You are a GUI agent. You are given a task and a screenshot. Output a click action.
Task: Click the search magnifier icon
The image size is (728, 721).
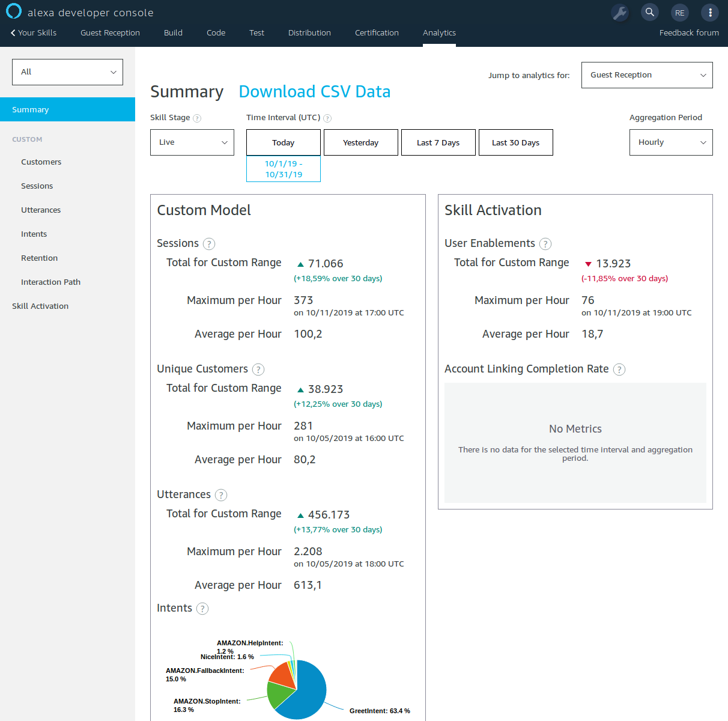[x=649, y=12]
